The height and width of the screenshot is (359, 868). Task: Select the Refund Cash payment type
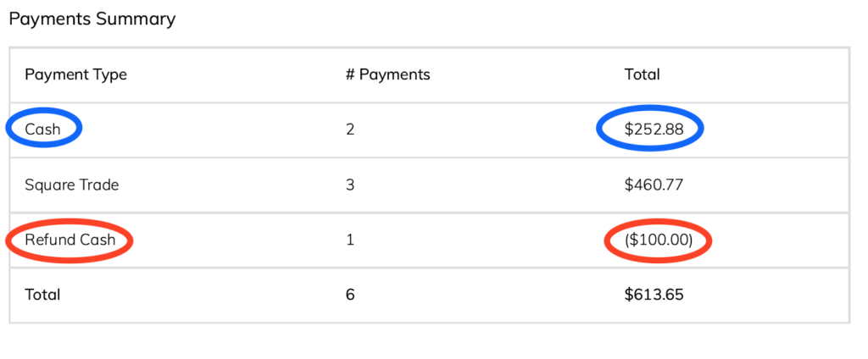coord(70,240)
